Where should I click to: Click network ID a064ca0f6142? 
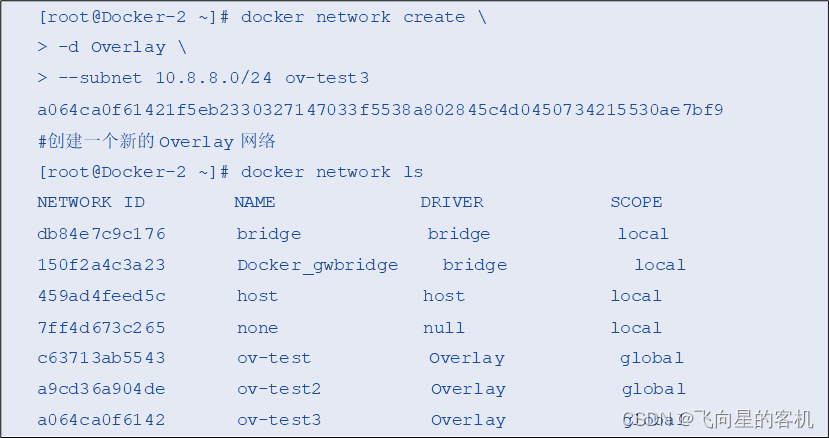click(102, 420)
